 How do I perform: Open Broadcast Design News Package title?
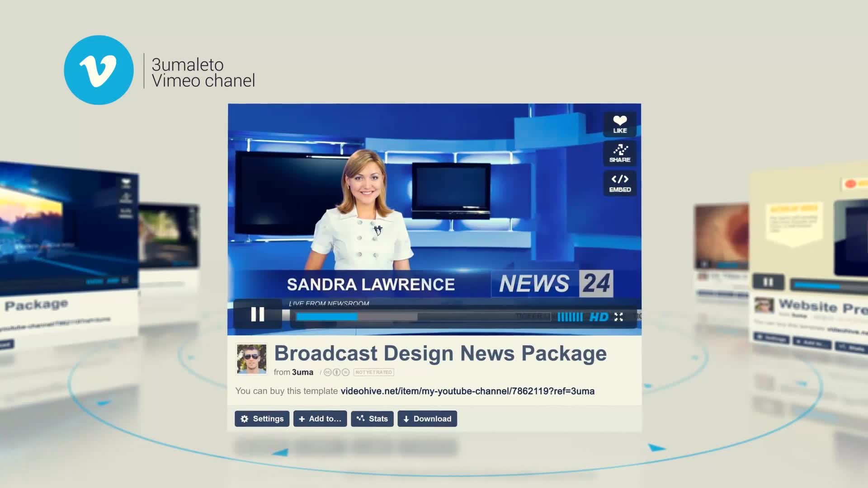440,353
